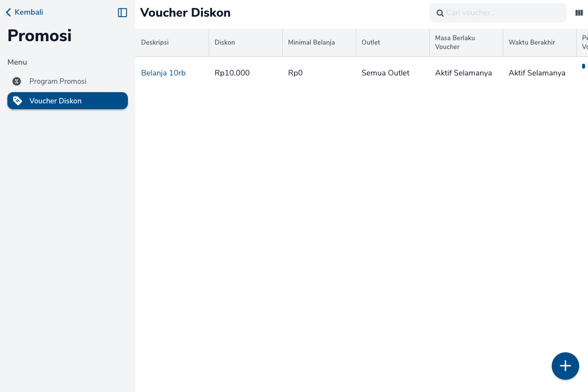Image resolution: width=588 pixels, height=392 pixels.
Task: Collapse the sidebar panel icon
Action: click(122, 13)
